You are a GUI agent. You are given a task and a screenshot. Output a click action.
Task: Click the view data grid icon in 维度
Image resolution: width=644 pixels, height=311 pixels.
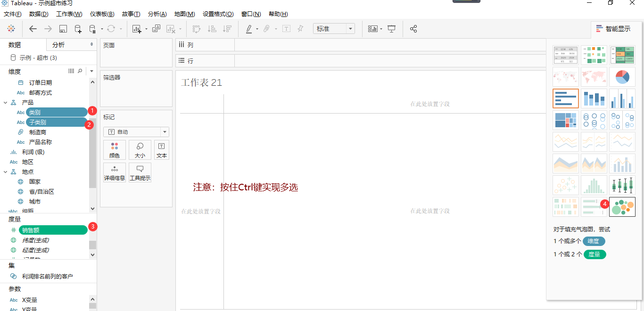pyautogui.click(x=71, y=71)
